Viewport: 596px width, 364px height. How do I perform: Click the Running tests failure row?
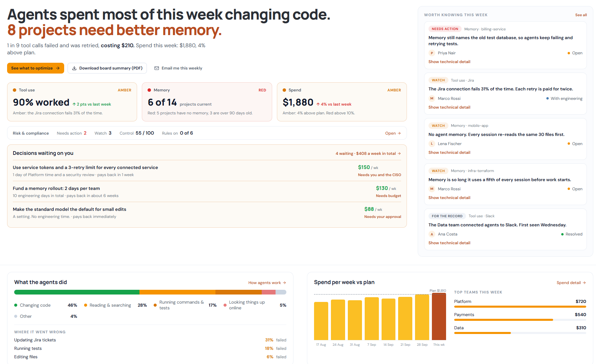tap(150, 348)
